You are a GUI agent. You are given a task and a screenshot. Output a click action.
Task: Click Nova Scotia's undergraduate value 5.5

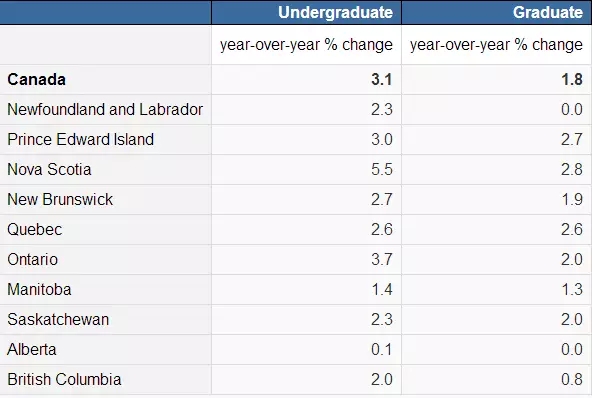coord(382,170)
